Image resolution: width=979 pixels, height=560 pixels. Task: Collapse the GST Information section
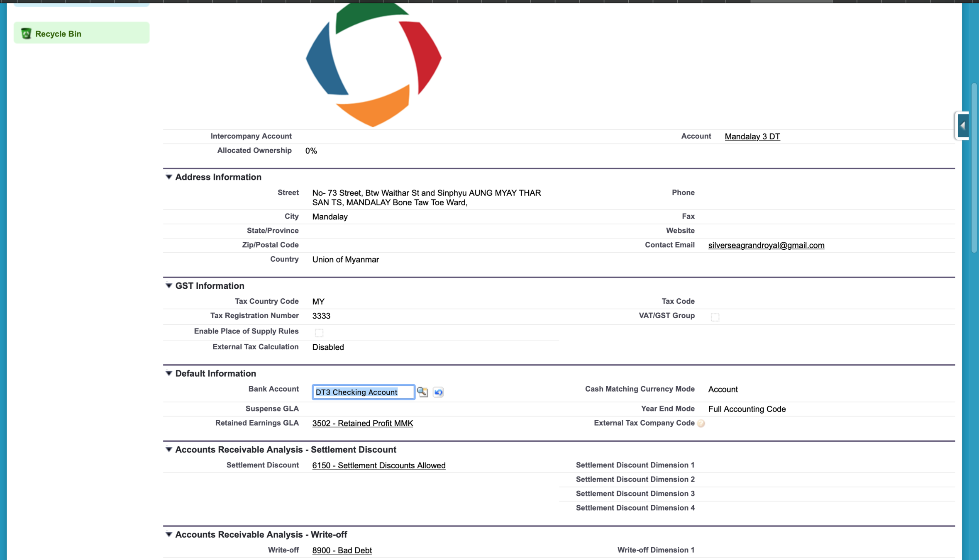tap(168, 286)
